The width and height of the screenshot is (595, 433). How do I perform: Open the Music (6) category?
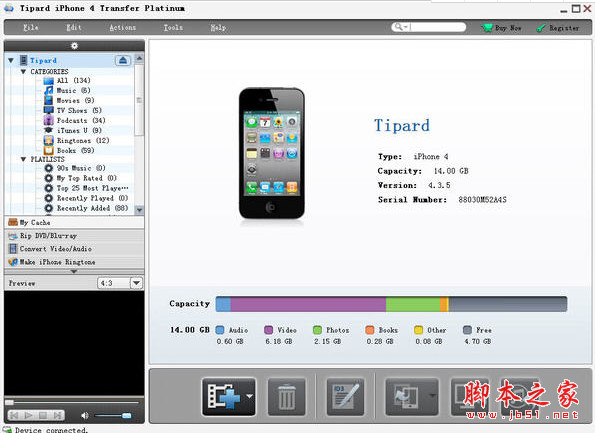tap(67, 90)
